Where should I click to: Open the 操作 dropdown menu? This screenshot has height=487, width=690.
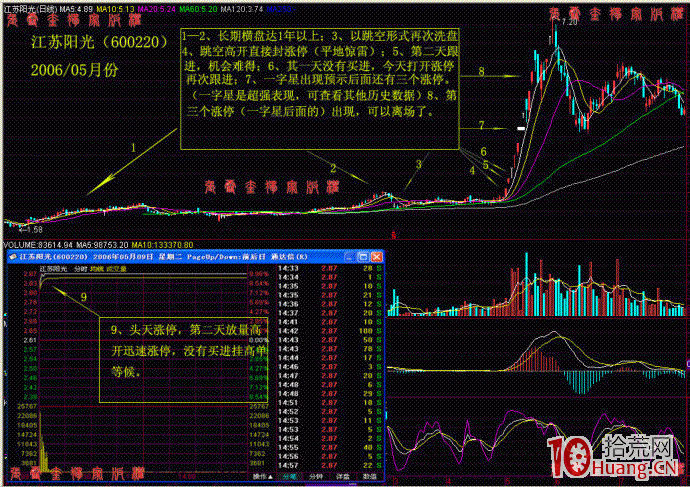click(x=263, y=477)
